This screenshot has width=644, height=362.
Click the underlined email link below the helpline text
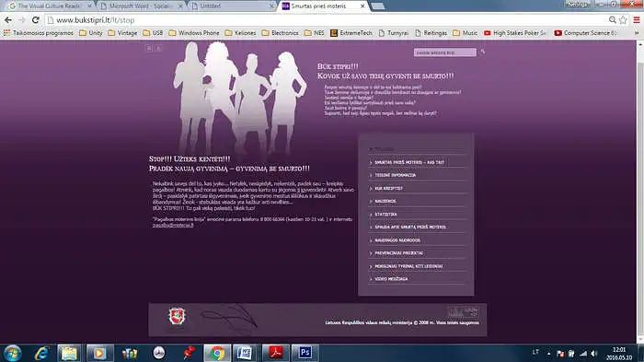[x=173, y=226]
